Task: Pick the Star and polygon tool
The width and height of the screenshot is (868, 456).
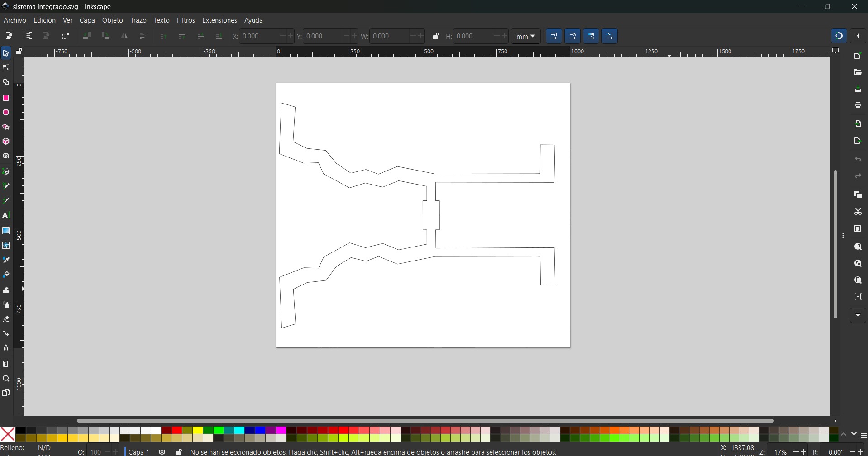Action: pyautogui.click(x=6, y=127)
